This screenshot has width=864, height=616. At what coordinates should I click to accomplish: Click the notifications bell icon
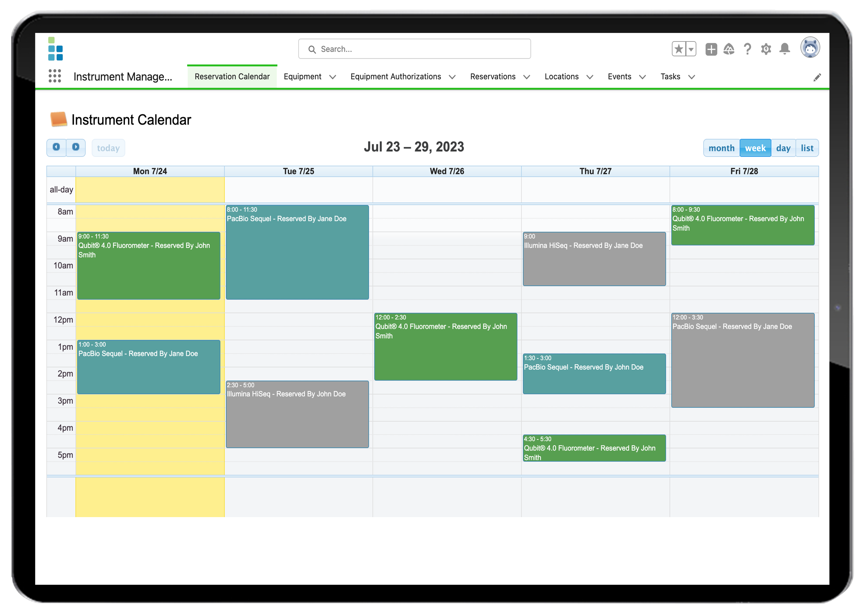pos(785,49)
